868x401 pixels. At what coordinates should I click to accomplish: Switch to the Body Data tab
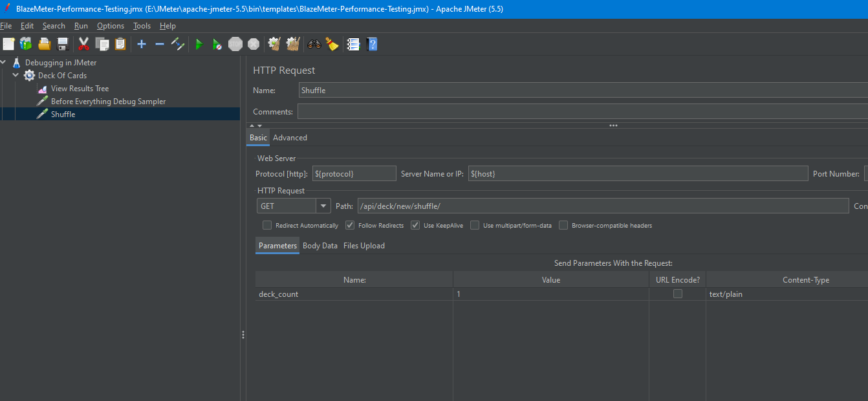click(320, 246)
